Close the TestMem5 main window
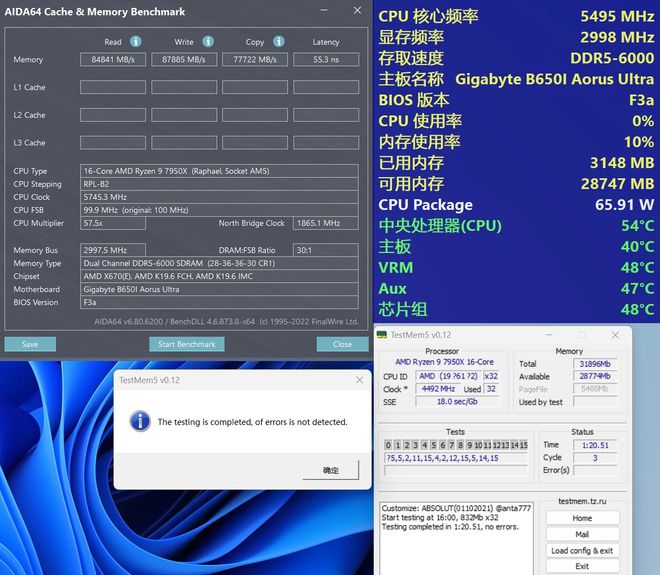 [x=615, y=335]
